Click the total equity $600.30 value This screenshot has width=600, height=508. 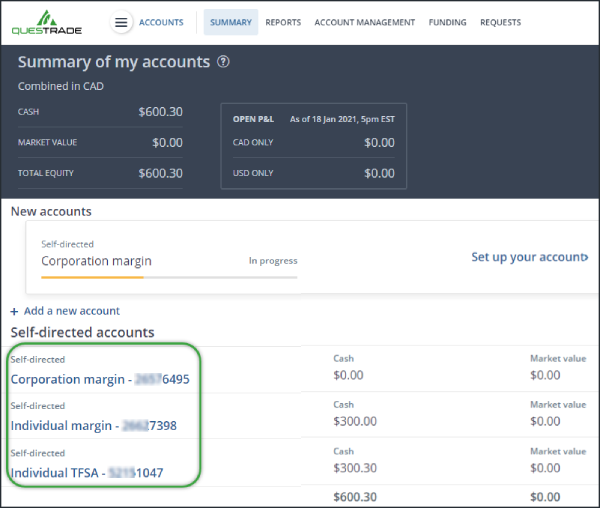[x=161, y=173]
